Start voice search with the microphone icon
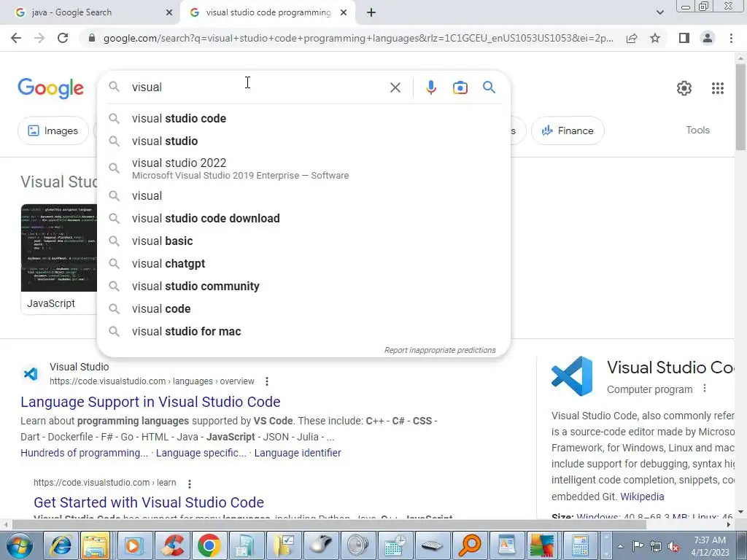The image size is (747, 560). click(x=430, y=87)
